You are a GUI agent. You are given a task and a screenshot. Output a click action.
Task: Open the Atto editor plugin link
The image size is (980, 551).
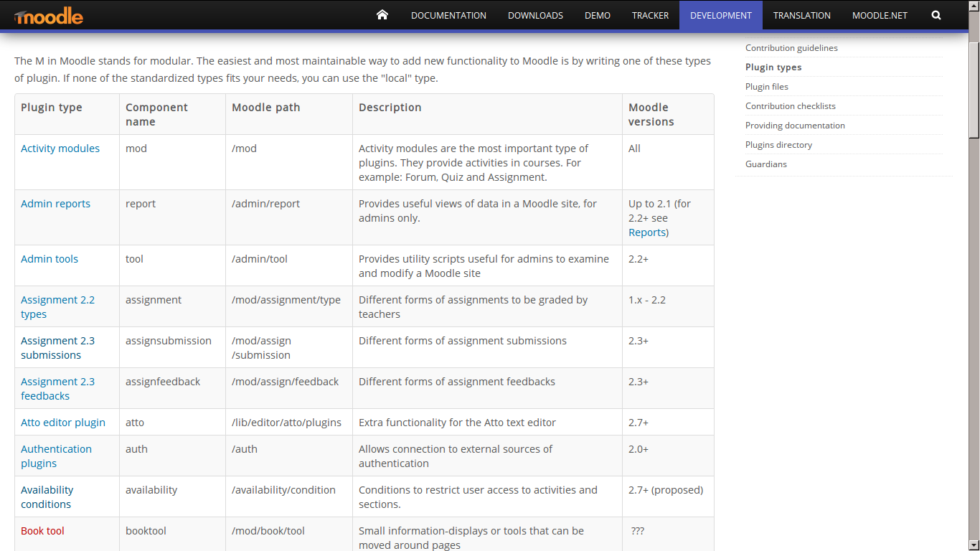(x=63, y=423)
